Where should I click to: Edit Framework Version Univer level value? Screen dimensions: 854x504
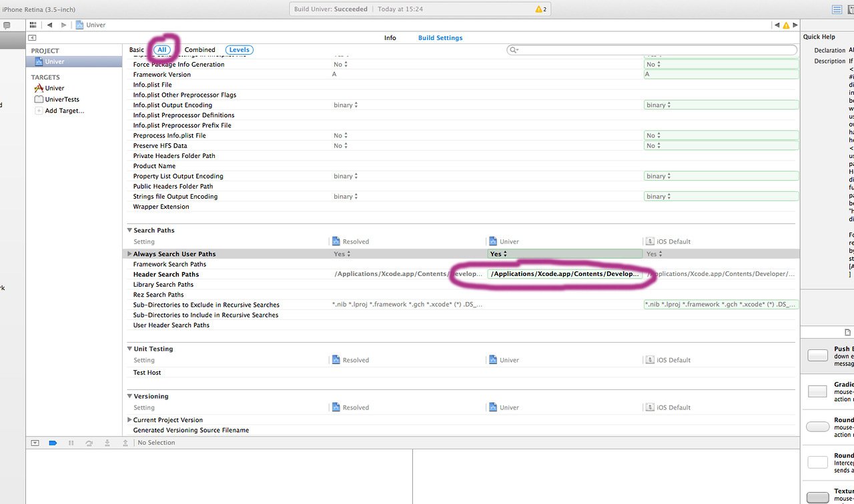(x=565, y=75)
